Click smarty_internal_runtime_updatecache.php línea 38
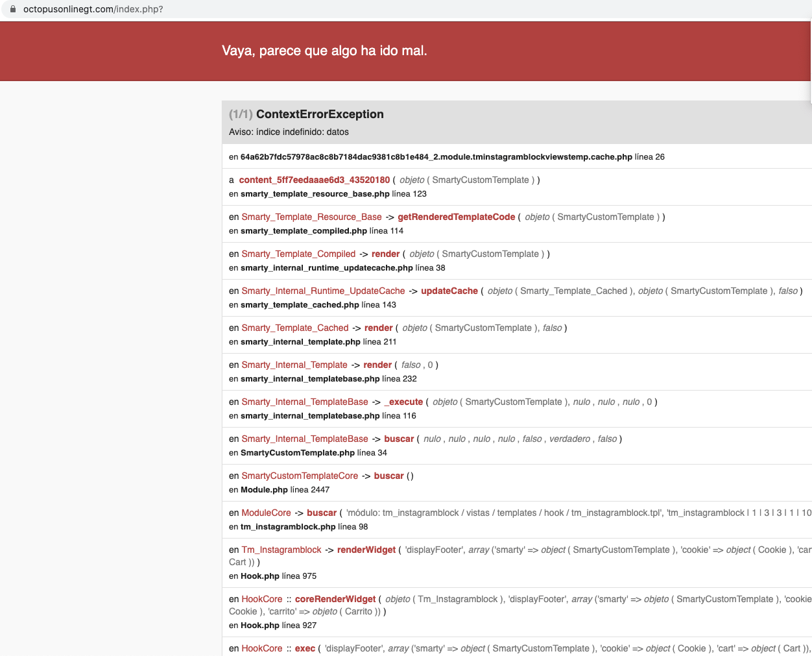The image size is (812, 656). point(337,267)
